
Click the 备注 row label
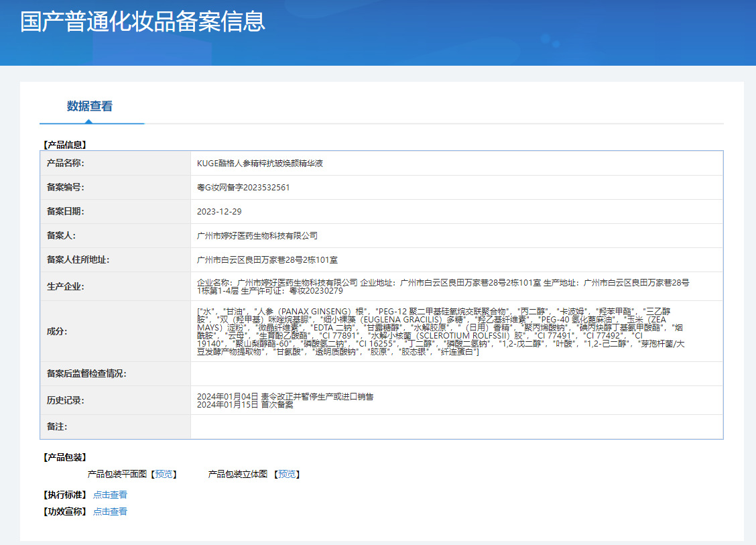pyautogui.click(x=57, y=427)
